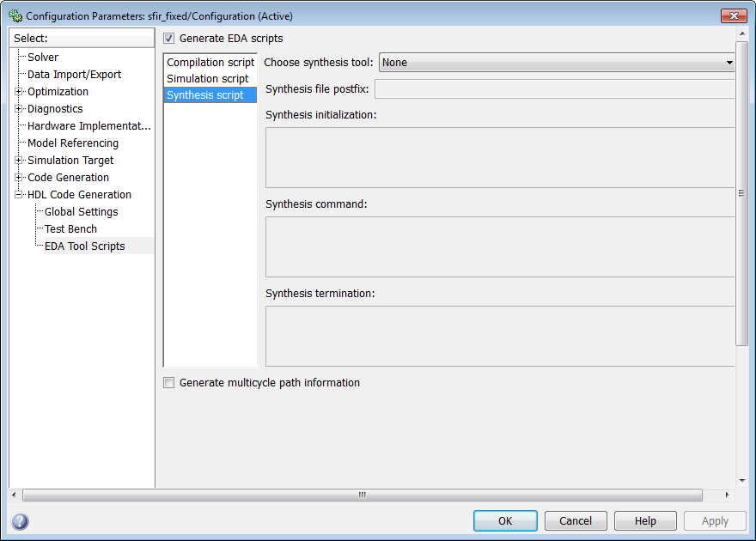Click the horizontal scrollbar thumb
The height and width of the screenshot is (541, 756).
coord(362,495)
